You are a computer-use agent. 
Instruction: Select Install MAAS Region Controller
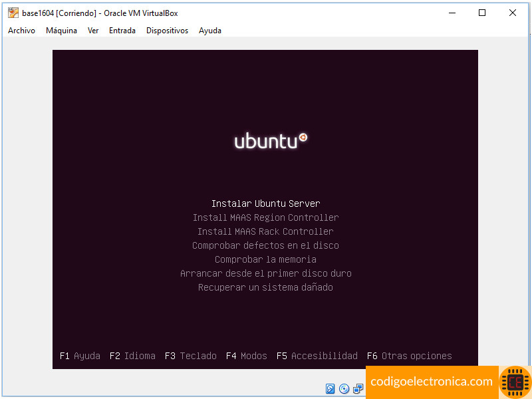tap(265, 217)
